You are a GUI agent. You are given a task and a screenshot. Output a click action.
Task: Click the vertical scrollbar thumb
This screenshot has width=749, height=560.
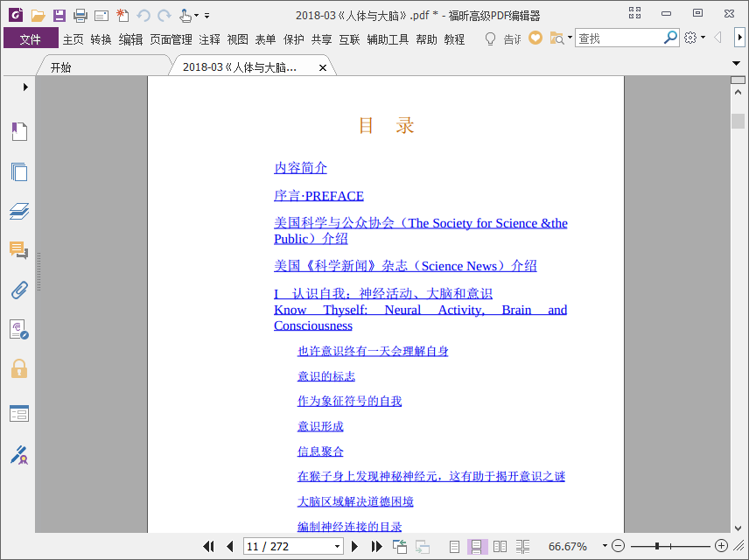[738, 121]
